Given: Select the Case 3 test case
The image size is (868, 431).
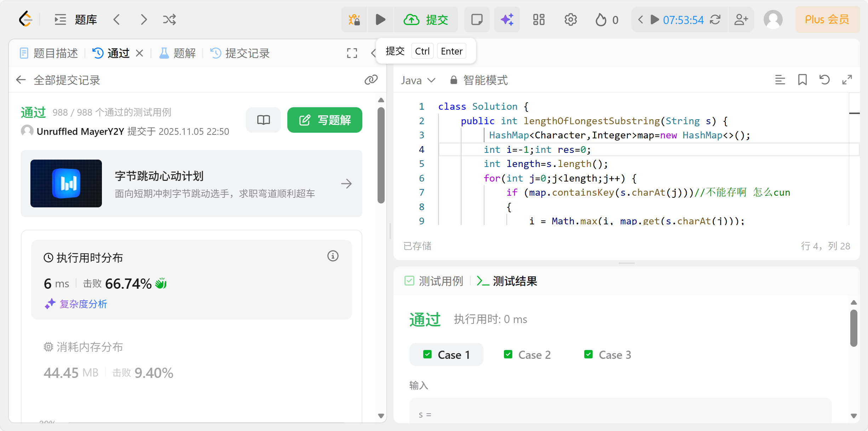Looking at the screenshot, I should point(608,355).
